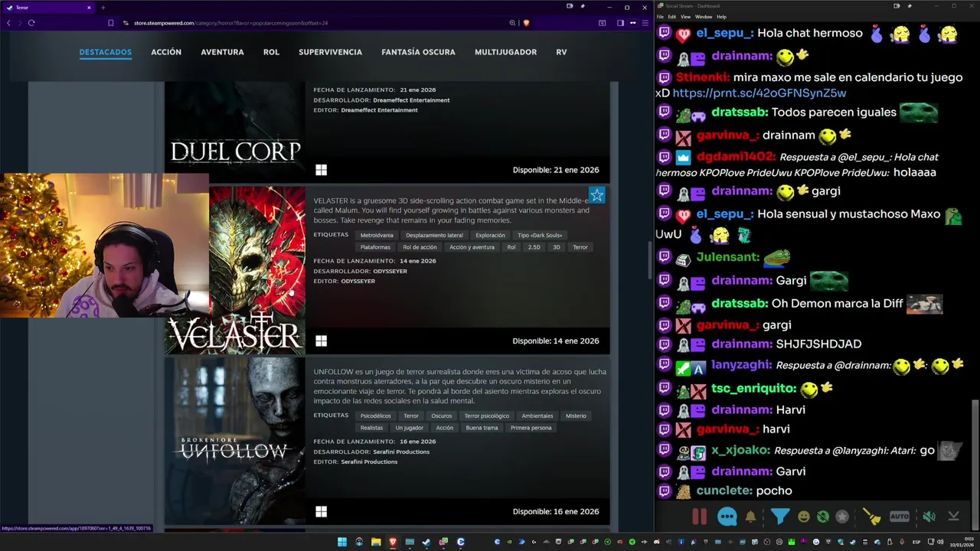Open File Explorer from the taskbar
The width and height of the screenshot is (980, 551).
point(376,542)
